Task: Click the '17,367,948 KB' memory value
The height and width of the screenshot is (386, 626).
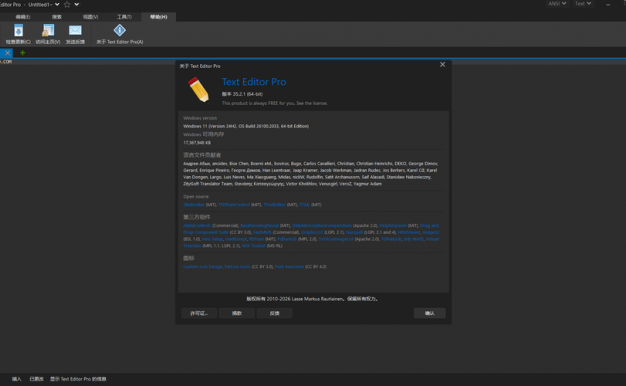Action: pyautogui.click(x=197, y=143)
